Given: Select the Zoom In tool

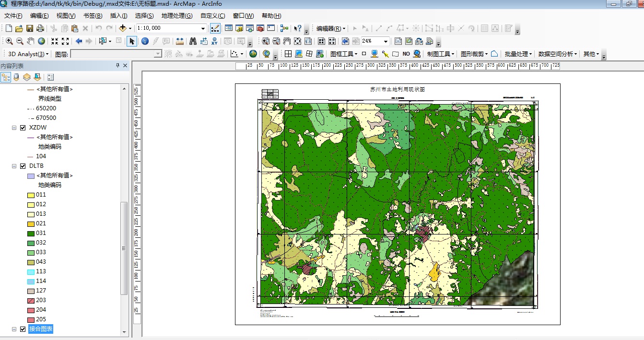Looking at the screenshot, I should click(9, 41).
